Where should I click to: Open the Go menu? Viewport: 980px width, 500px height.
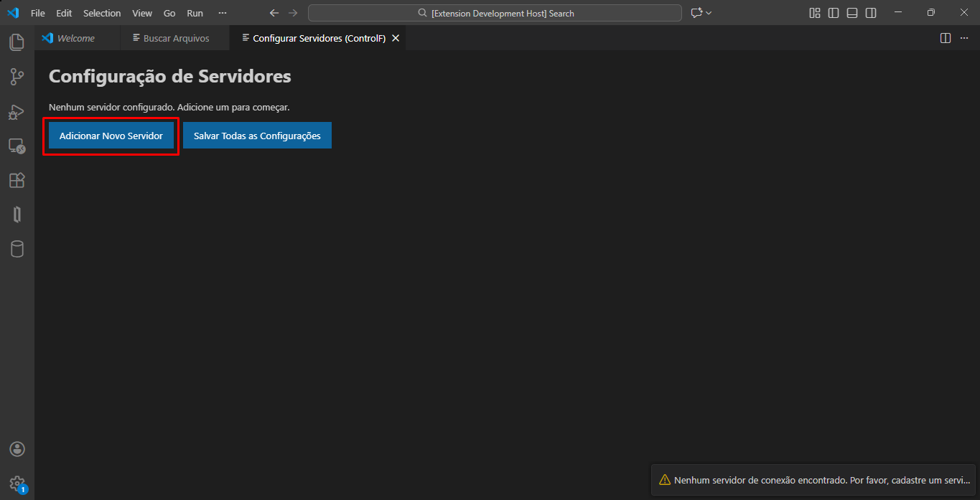click(x=169, y=13)
